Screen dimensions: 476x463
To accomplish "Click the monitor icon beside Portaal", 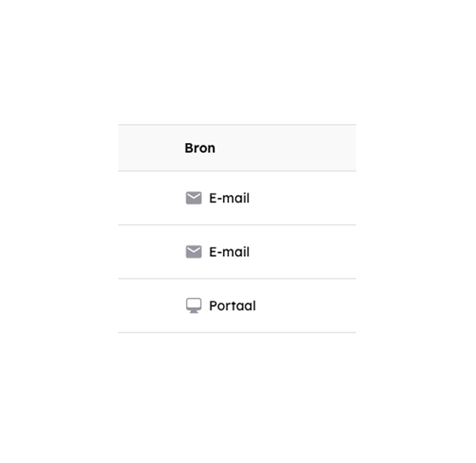I will point(194,306).
